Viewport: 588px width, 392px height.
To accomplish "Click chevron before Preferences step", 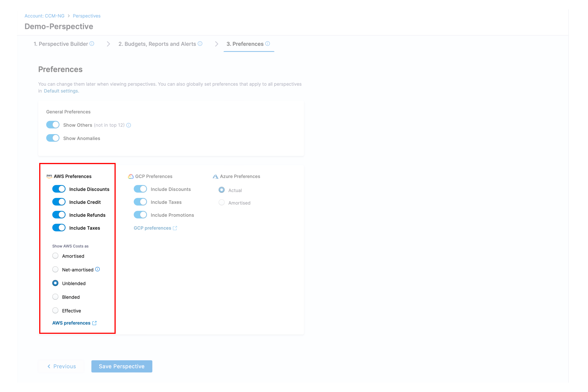I will [x=217, y=44].
